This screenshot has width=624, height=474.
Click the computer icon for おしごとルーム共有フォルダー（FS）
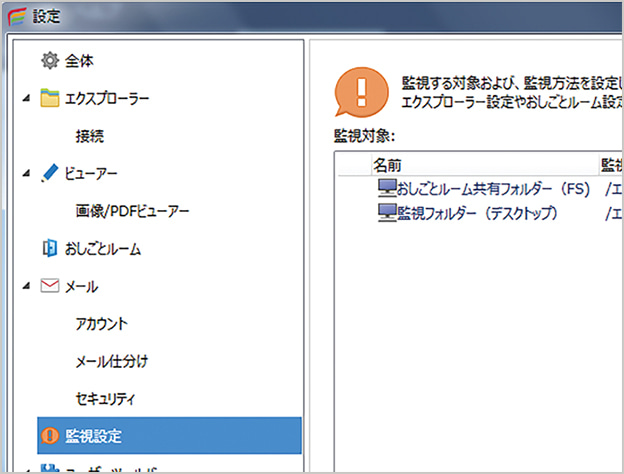[x=386, y=188]
